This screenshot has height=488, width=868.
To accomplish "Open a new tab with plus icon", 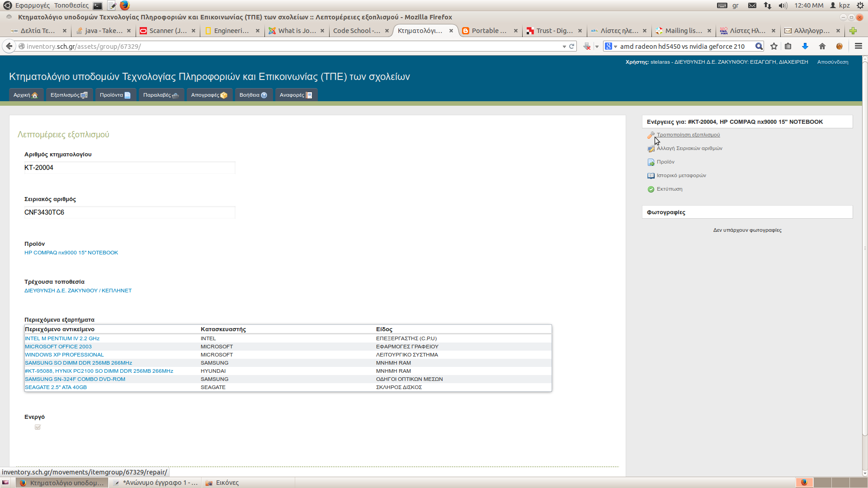I will pyautogui.click(x=853, y=31).
